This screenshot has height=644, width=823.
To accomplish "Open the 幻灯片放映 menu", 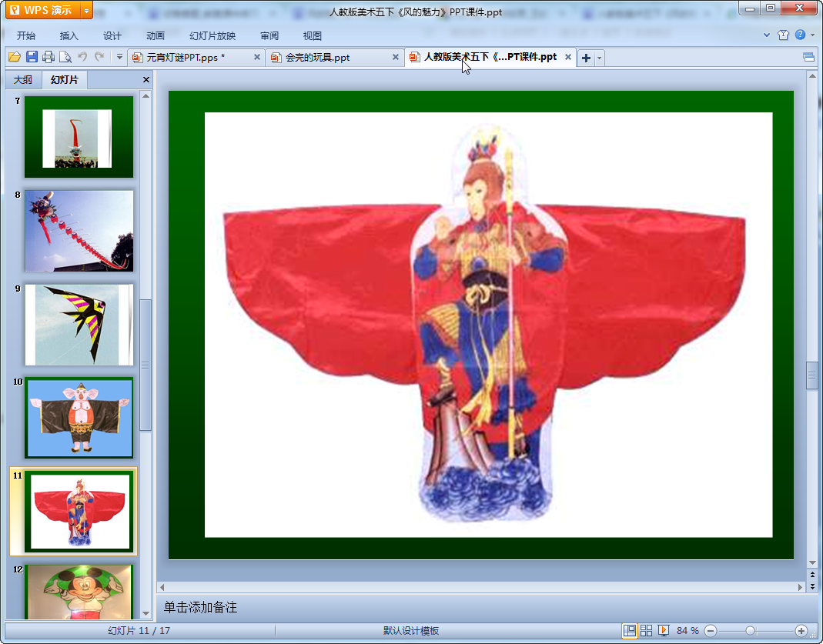I will [212, 35].
